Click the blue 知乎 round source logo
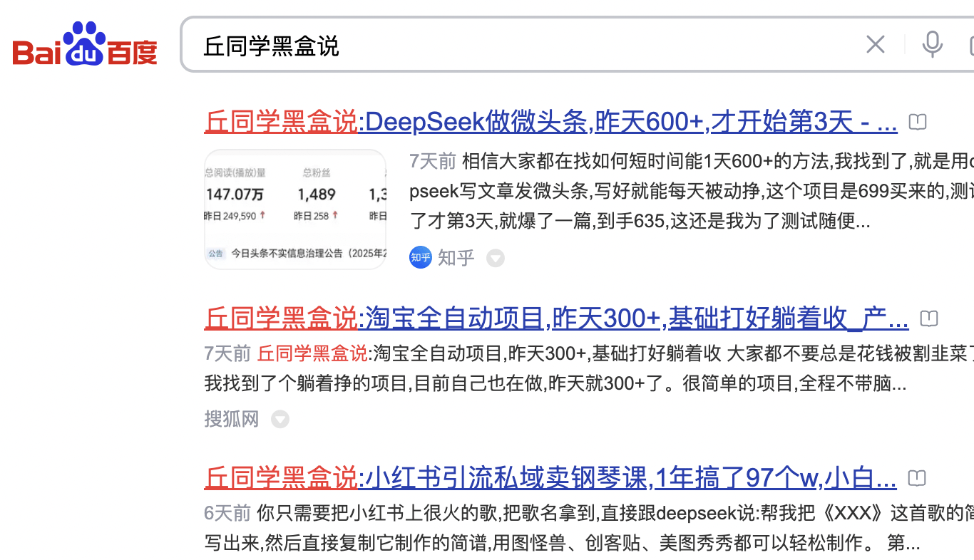The width and height of the screenshot is (974, 560). coord(421,257)
